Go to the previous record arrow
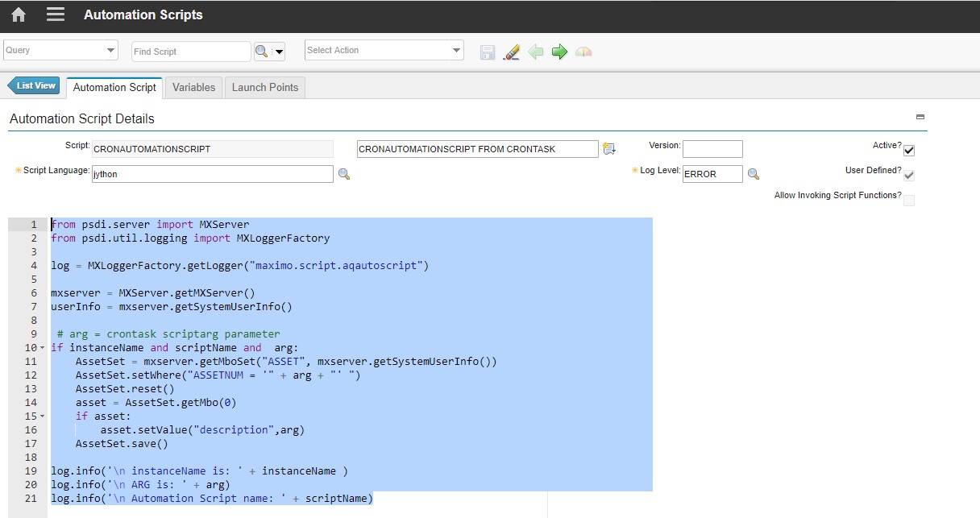This screenshot has width=980, height=518. click(535, 52)
